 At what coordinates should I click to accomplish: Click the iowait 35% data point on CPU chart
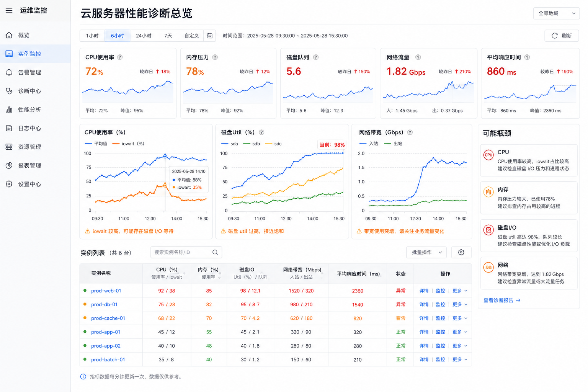[x=165, y=185]
